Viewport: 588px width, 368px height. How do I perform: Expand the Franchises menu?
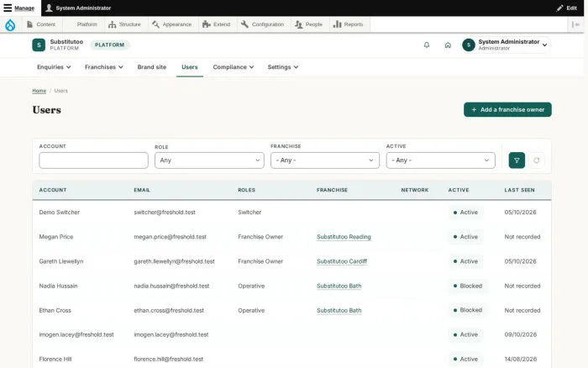[104, 67]
